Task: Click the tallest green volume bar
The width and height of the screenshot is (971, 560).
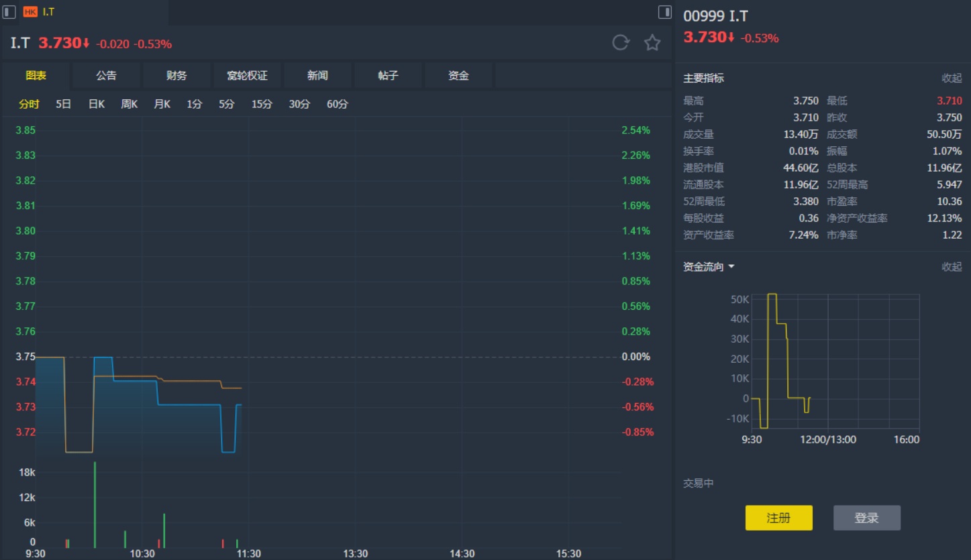Action: click(95, 504)
